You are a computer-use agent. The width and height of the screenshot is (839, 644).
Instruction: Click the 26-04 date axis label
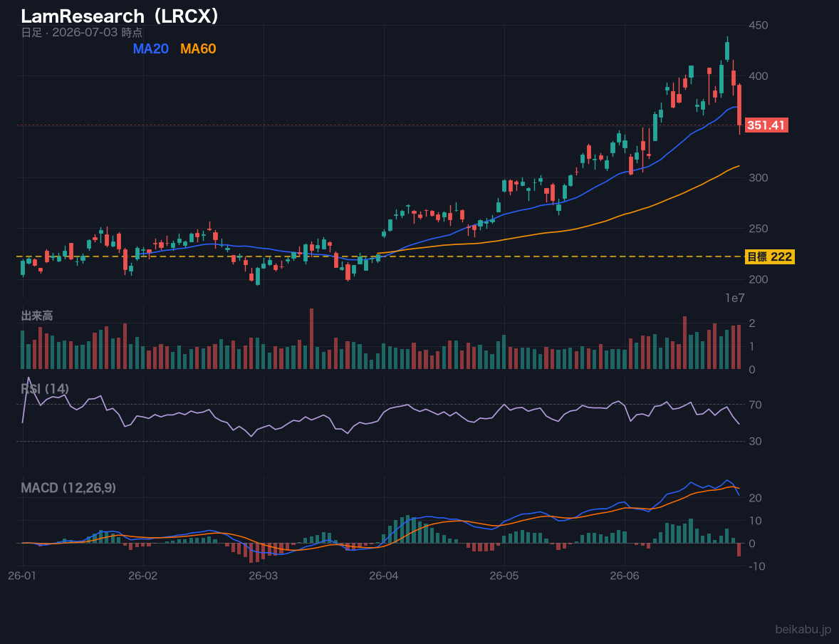[384, 576]
